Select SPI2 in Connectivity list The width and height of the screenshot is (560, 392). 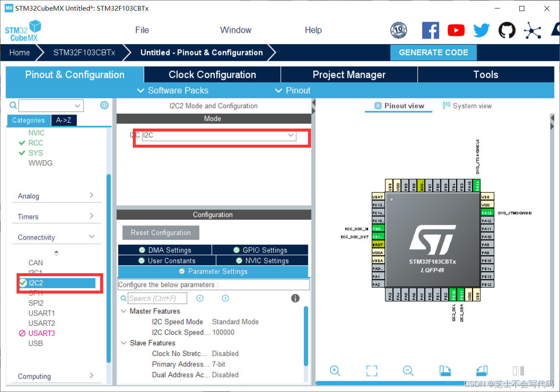[36, 303]
